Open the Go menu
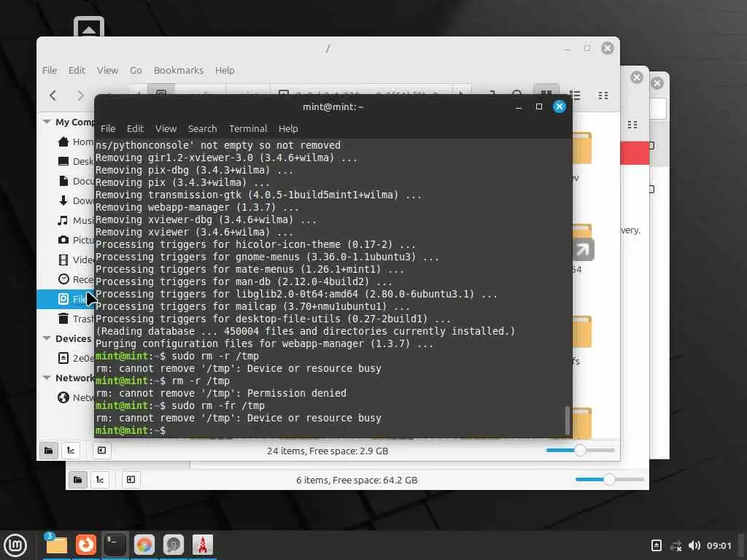Screen dimensions: 747x560 point(136,71)
